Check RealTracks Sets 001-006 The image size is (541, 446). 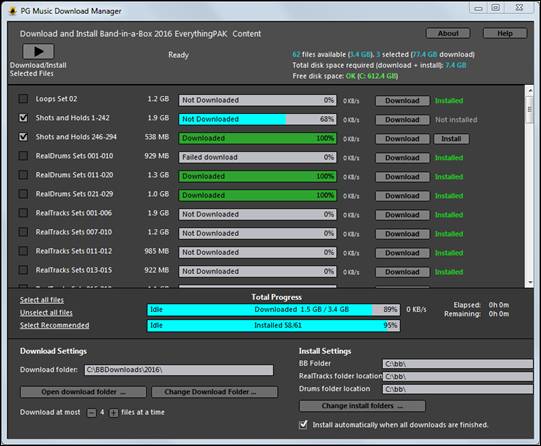[x=23, y=213]
